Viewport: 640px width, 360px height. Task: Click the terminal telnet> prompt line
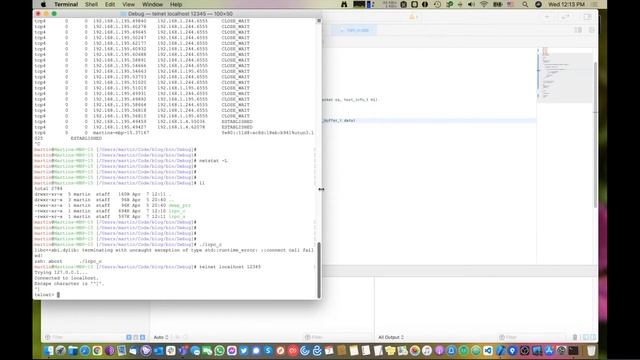click(47, 294)
